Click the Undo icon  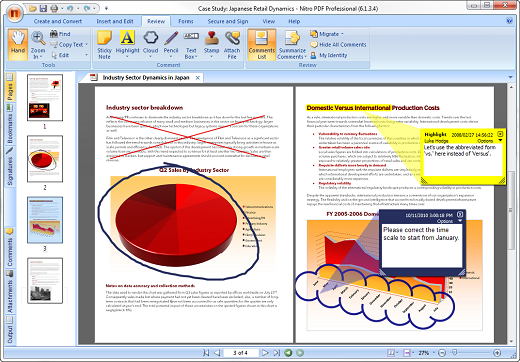coord(70,8)
